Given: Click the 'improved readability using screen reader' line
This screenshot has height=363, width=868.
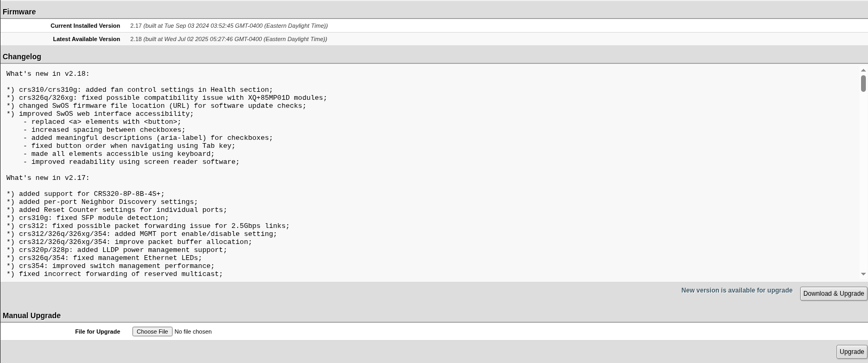Looking at the screenshot, I should (131, 162).
